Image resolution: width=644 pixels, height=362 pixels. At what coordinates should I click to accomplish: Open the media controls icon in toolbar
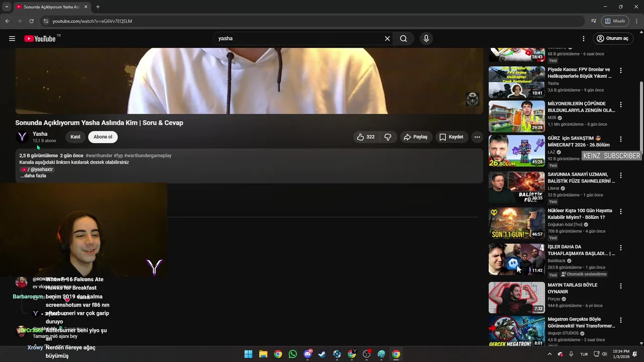(x=594, y=21)
